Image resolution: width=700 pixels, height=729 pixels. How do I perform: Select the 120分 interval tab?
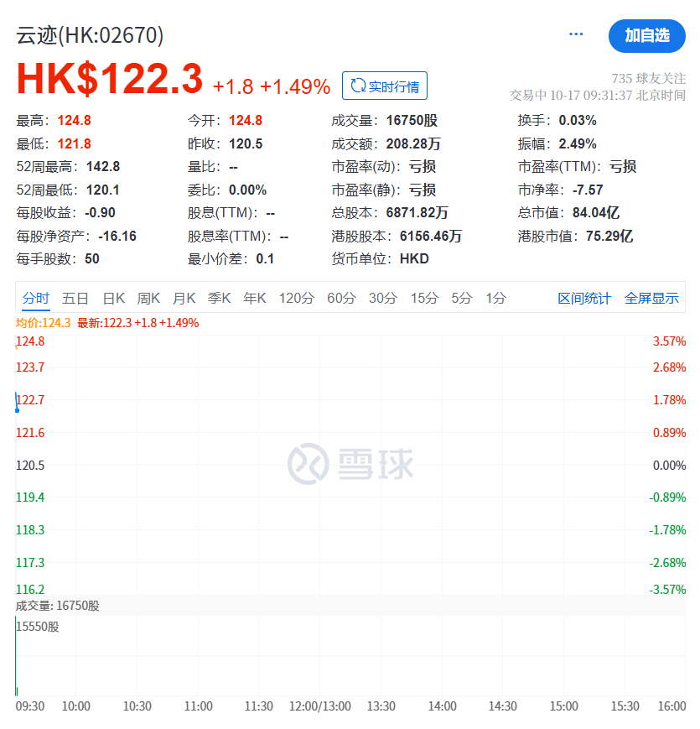click(x=297, y=298)
